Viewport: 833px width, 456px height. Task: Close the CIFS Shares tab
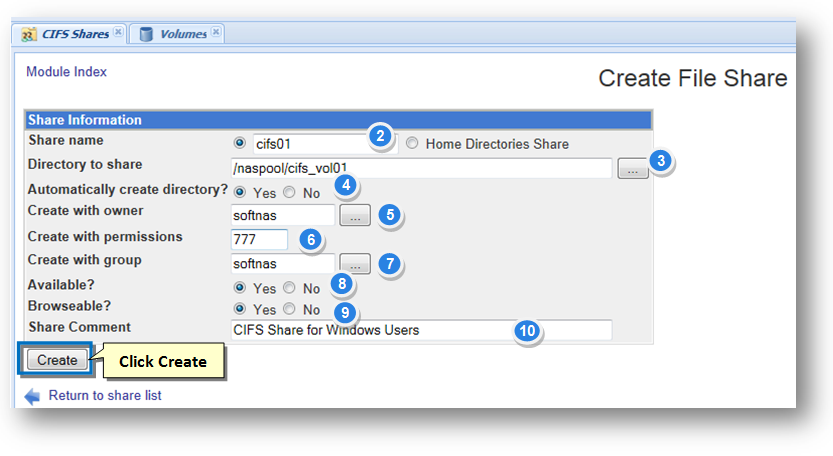click(x=118, y=32)
